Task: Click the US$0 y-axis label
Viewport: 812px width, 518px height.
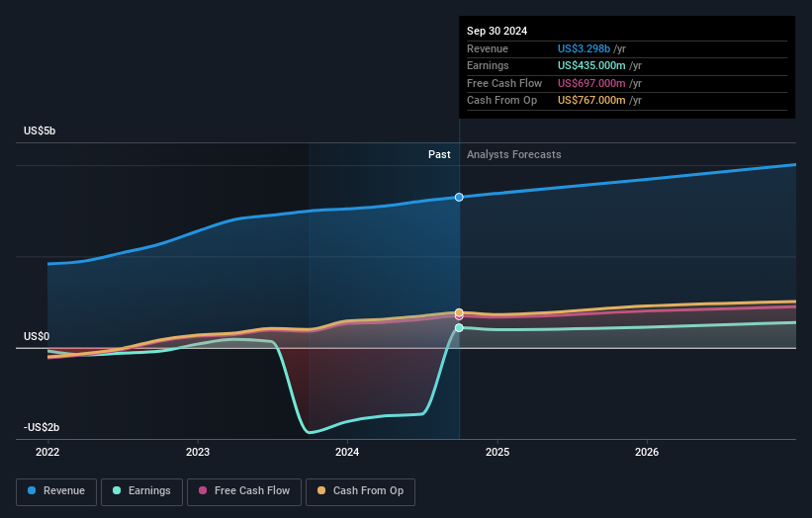Action: tap(37, 337)
